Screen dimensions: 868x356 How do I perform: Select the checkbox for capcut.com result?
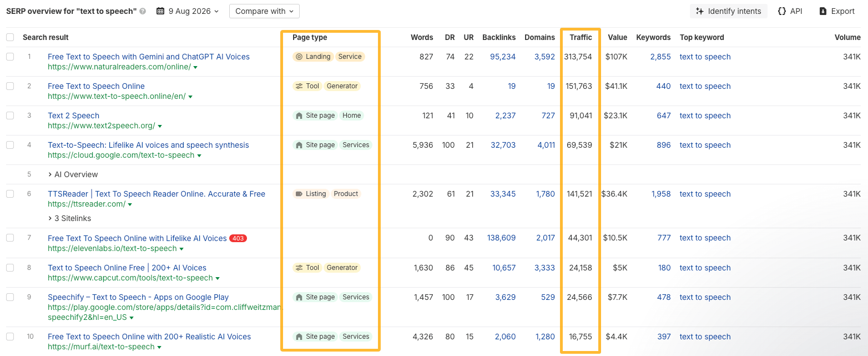tap(10, 268)
